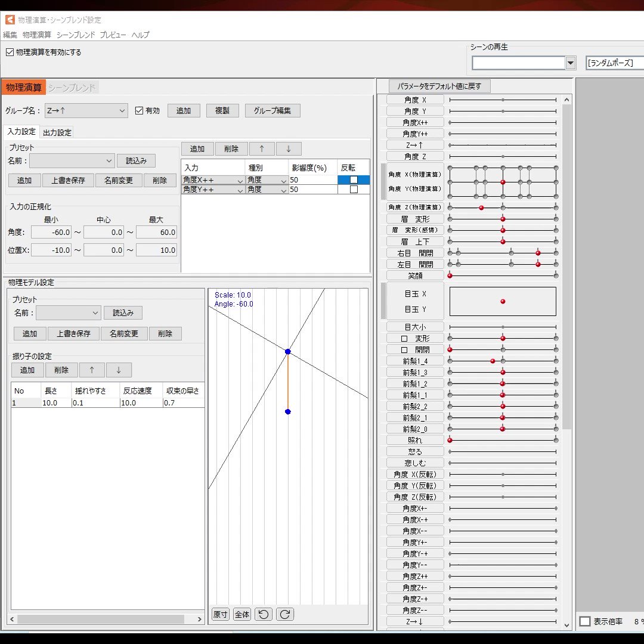Click 名前変更 in the input preset section
The width and height of the screenshot is (644, 644).
pos(118,180)
